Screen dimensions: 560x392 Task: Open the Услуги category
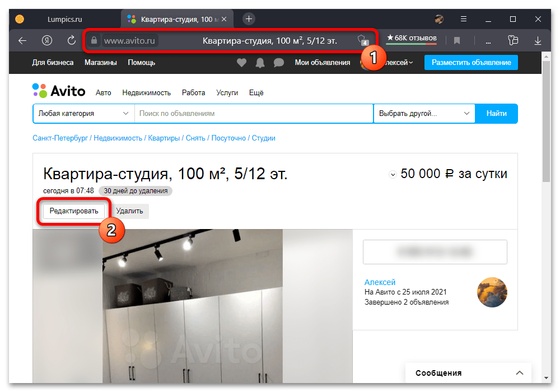coord(227,93)
